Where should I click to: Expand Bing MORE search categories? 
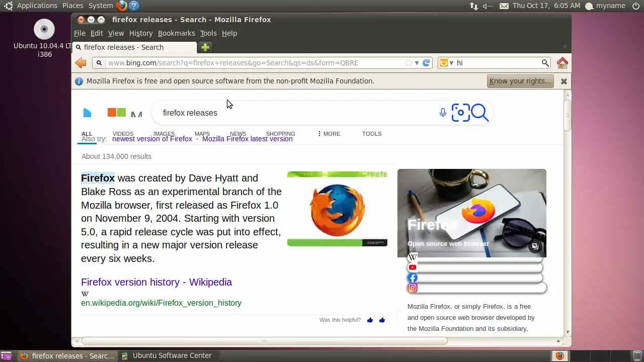click(329, 134)
